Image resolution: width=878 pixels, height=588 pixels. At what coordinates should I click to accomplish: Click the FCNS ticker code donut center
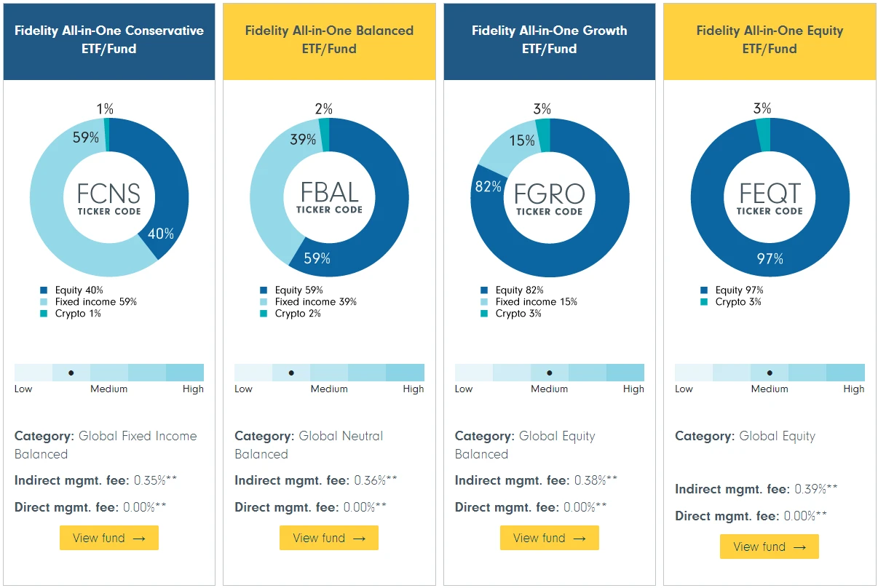click(x=109, y=198)
